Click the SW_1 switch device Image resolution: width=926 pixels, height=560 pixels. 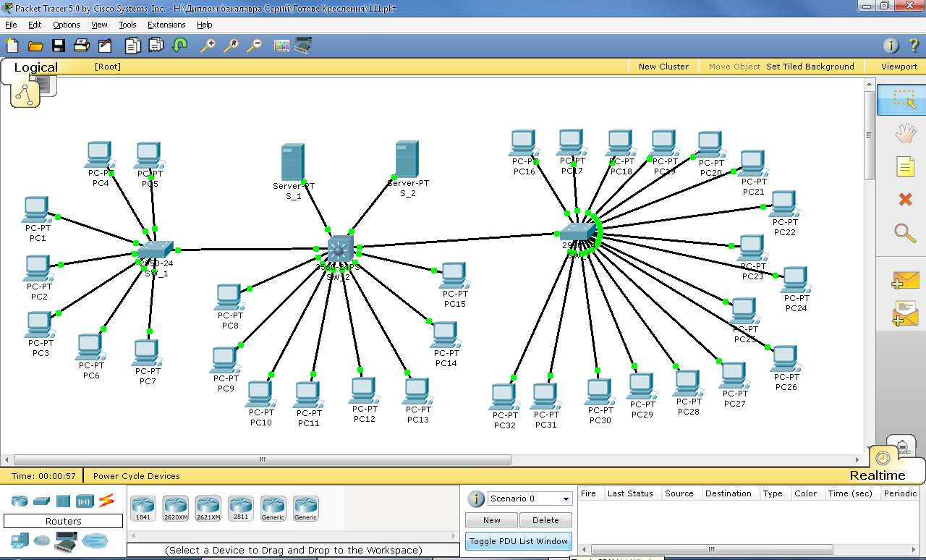tap(155, 251)
